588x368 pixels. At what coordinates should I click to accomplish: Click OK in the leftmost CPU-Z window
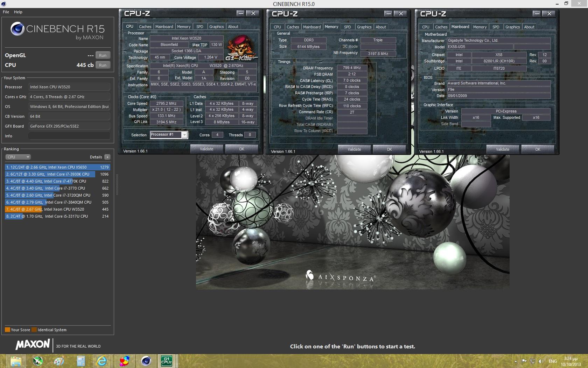(241, 149)
